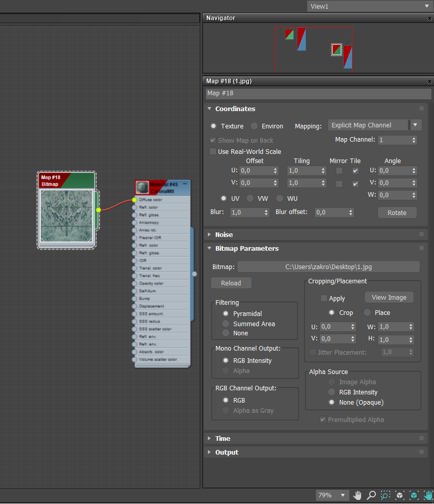
Task: Click the Zoom Region tool icon
Action: (x=386, y=495)
